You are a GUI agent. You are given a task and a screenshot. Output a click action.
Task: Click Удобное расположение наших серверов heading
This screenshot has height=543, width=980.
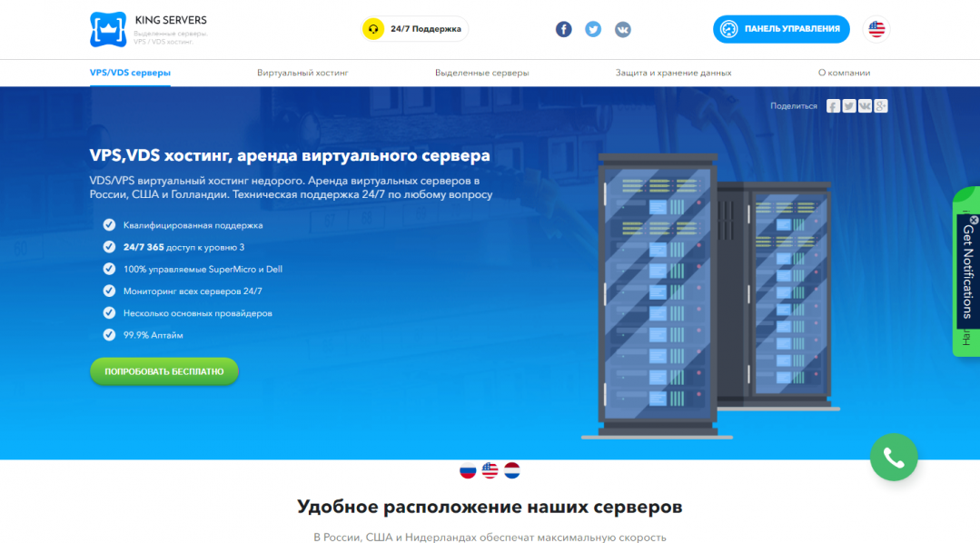point(490,507)
